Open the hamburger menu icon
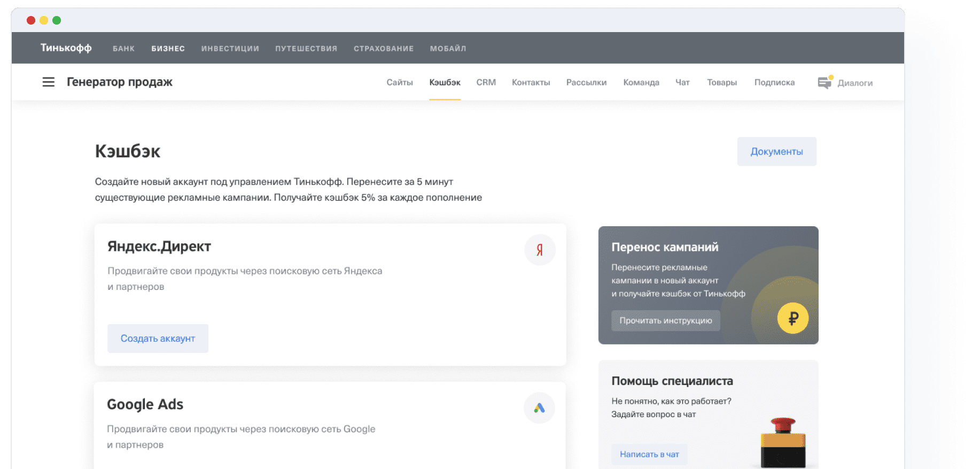This screenshot has height=469, width=980. [49, 82]
